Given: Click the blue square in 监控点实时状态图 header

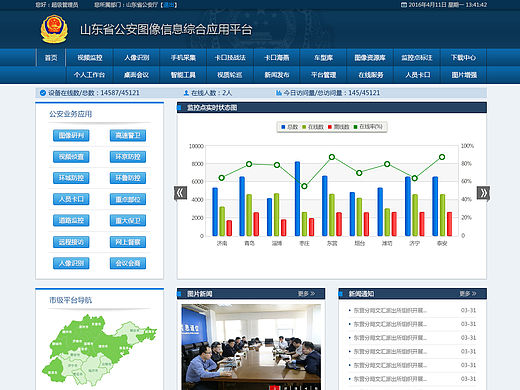Looking at the screenshot, I should click(x=179, y=108).
